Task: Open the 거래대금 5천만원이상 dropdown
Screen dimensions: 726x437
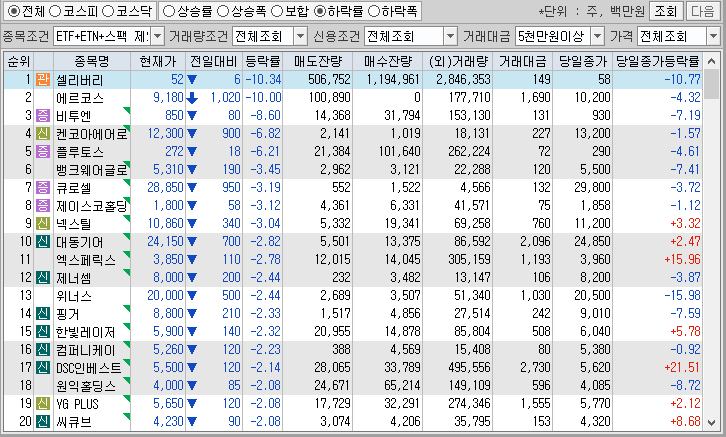Action: pos(598,36)
